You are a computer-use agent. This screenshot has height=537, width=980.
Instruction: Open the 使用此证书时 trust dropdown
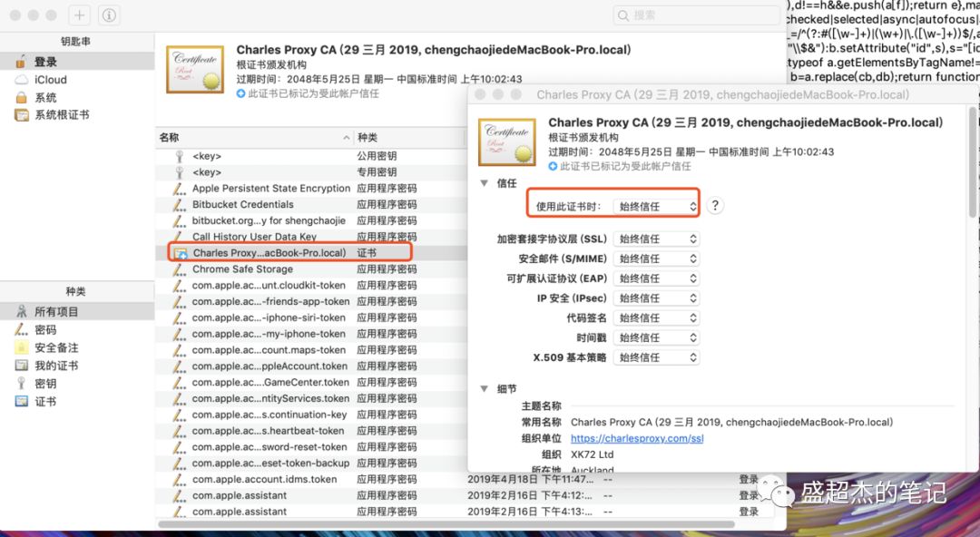[x=656, y=206]
